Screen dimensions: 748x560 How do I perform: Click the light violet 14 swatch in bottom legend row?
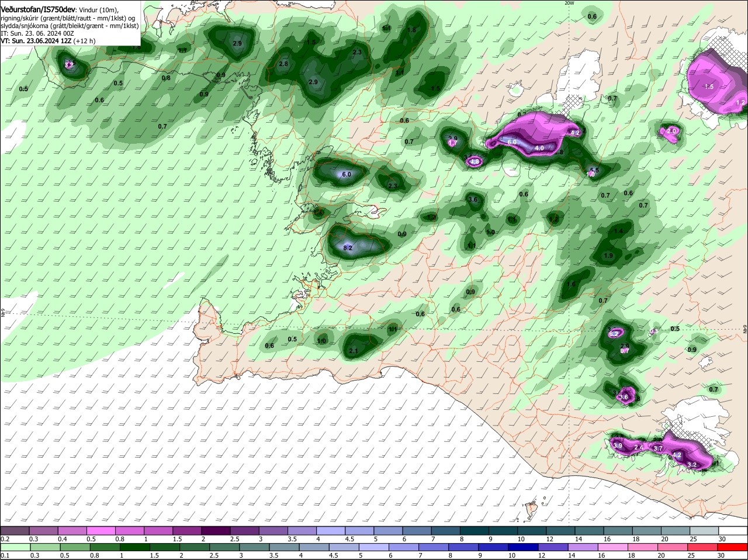583,547
